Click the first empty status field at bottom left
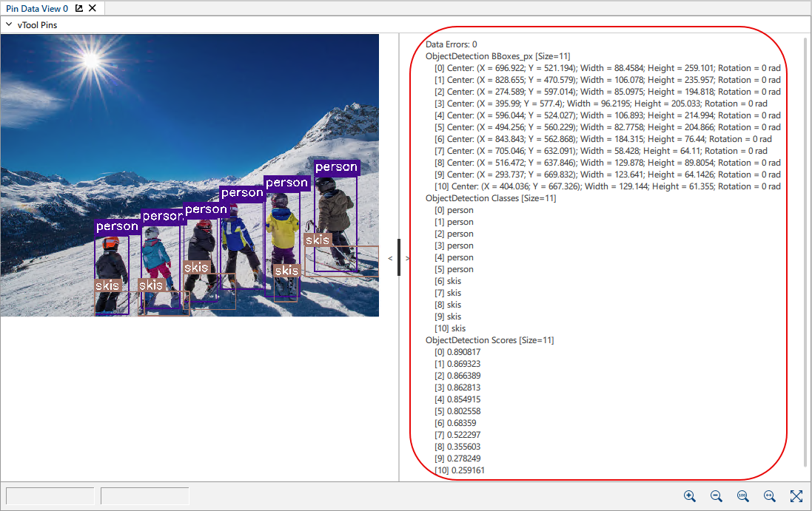812x511 pixels. [50, 496]
